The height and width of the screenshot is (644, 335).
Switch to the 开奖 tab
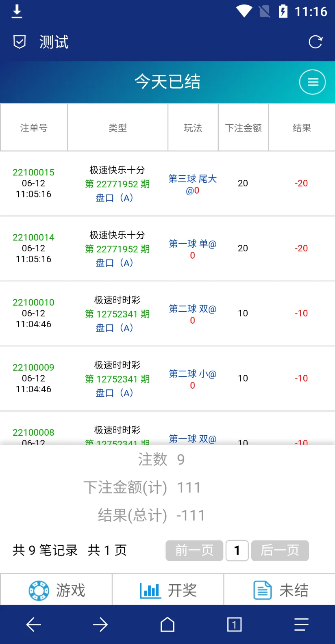click(x=168, y=590)
